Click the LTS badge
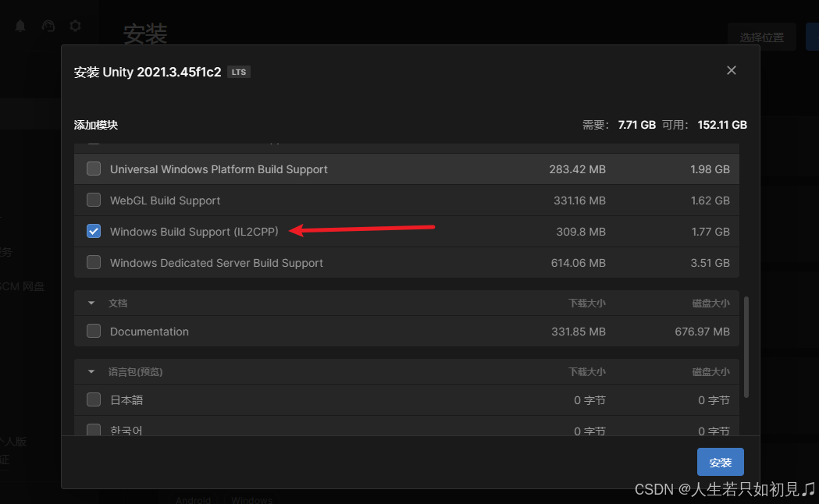Screen dimensions: 819x504 (239, 72)
